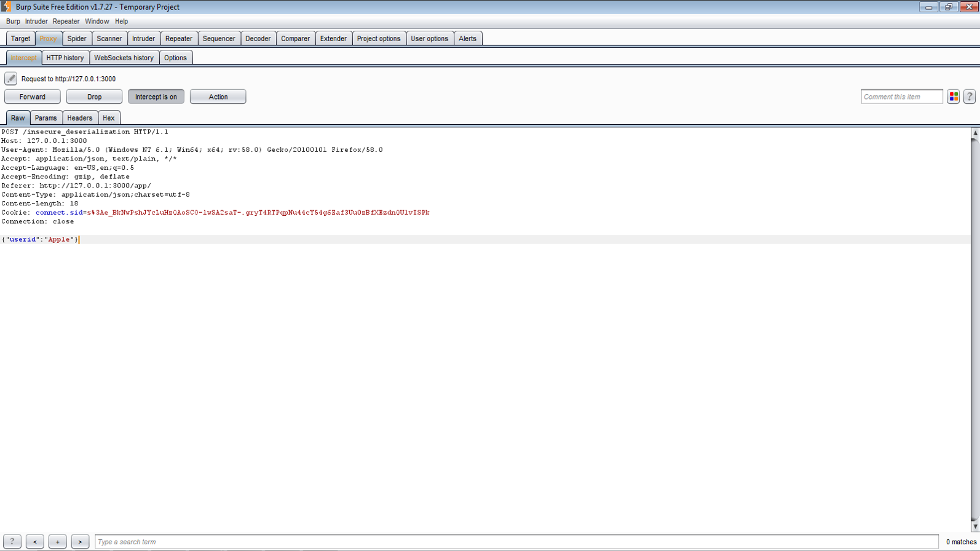Click the Referer header line
Image resolution: width=980 pixels, height=551 pixels.
[76, 185]
